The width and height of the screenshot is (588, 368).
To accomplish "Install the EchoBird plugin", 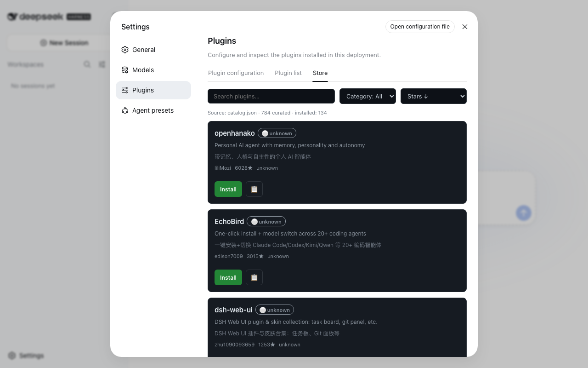I will coord(228,277).
